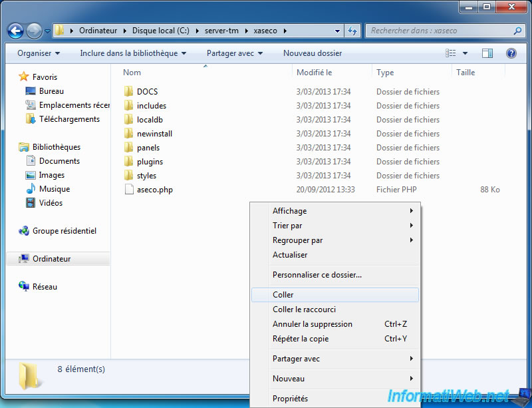532x408 pixels.
Task: Click the Réseau network icon
Action: (24, 286)
